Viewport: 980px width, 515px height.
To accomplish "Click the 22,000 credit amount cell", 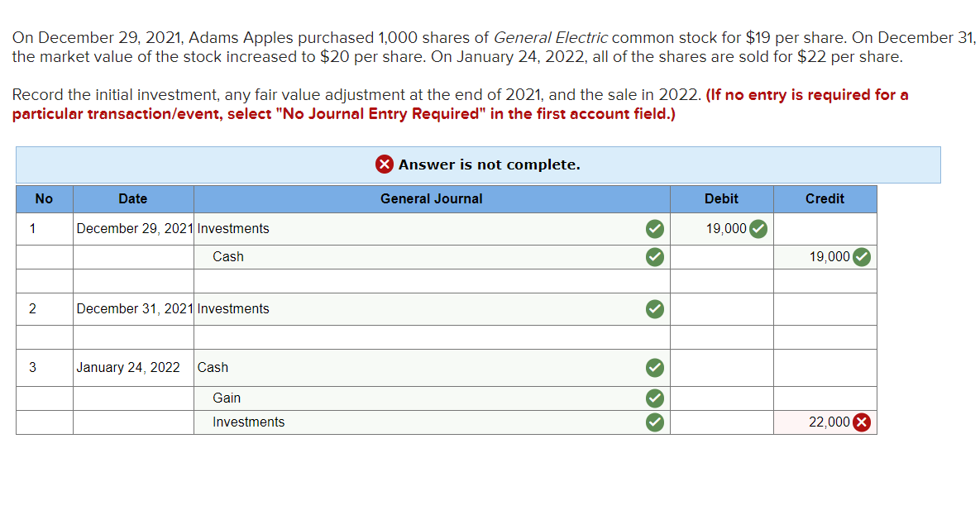I will click(825, 422).
